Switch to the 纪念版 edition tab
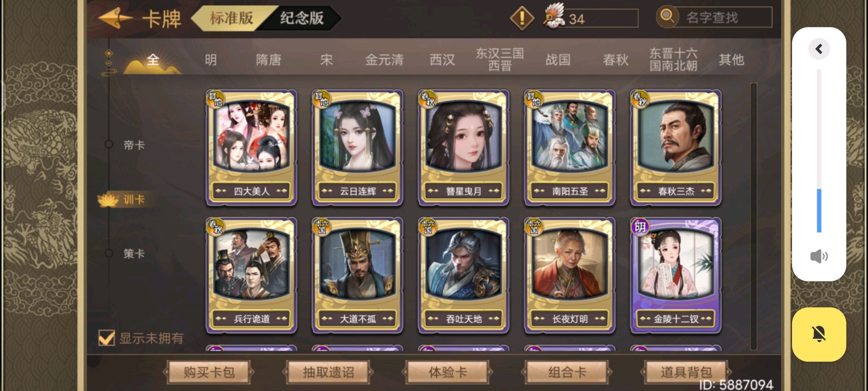 point(301,18)
